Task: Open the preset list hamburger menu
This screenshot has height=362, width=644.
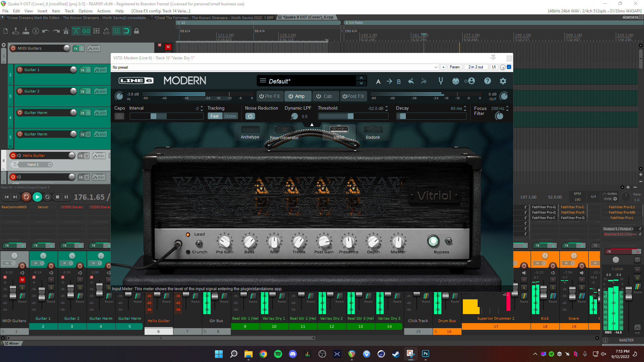Action: pyautogui.click(x=263, y=81)
